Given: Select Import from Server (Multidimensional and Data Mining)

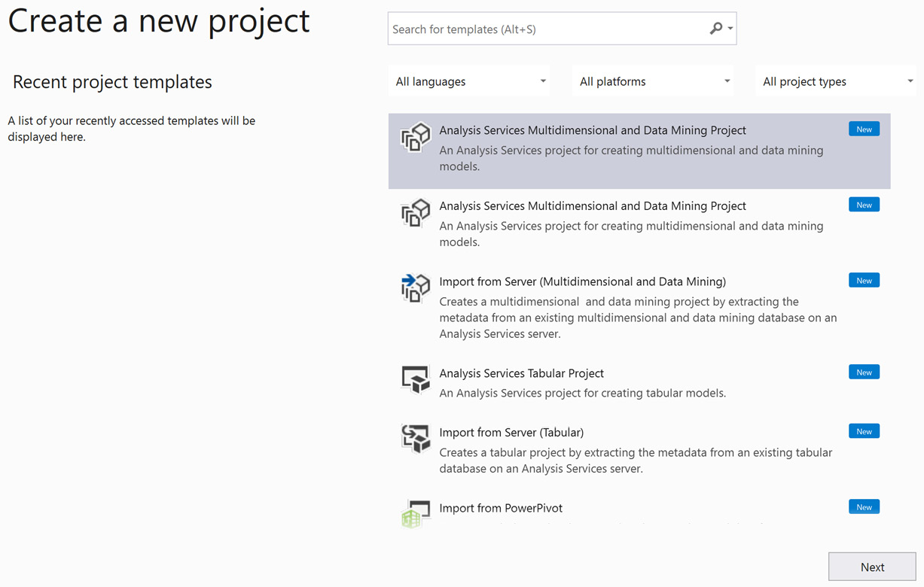Looking at the screenshot, I should [x=583, y=281].
